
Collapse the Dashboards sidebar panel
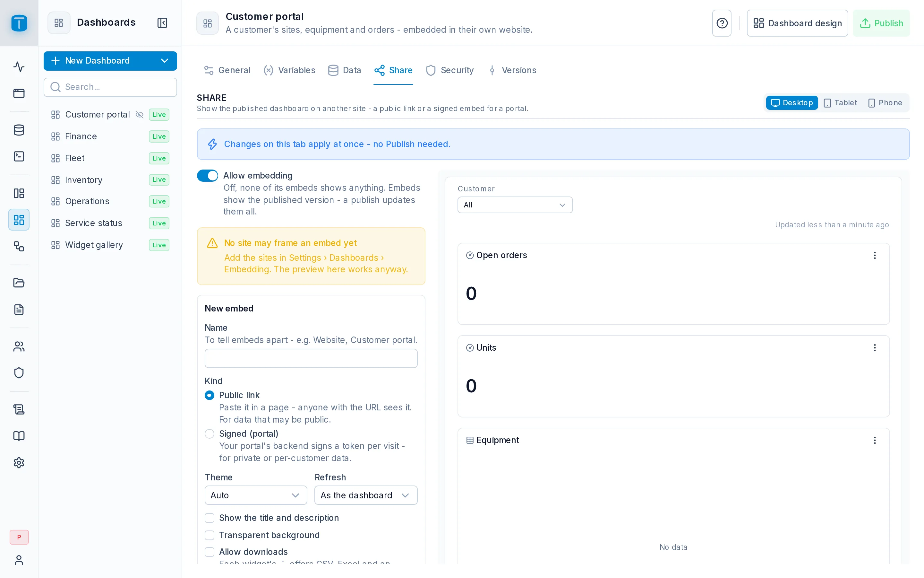[x=162, y=22]
